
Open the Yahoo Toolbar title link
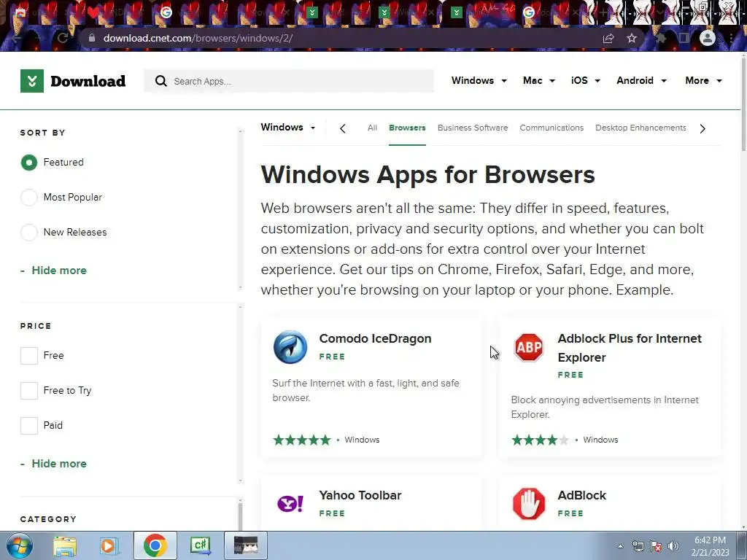click(360, 495)
